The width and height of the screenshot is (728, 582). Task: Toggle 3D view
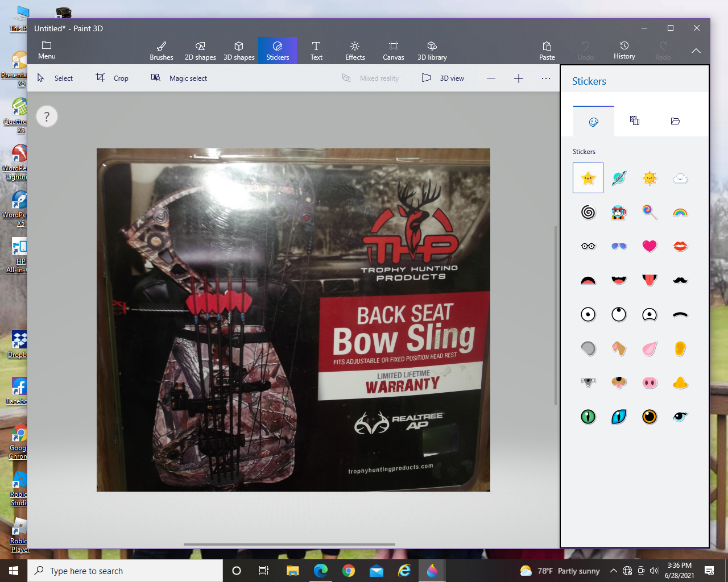(x=443, y=78)
